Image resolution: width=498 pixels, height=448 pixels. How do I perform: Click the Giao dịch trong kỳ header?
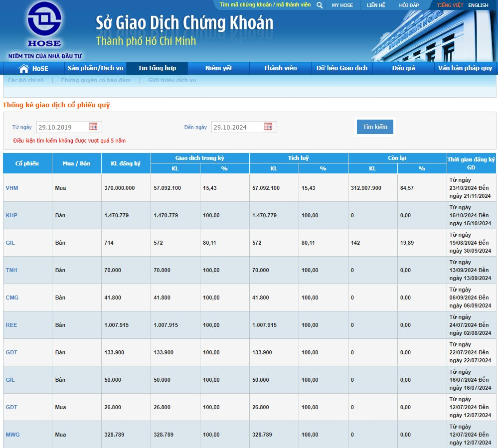coord(200,158)
